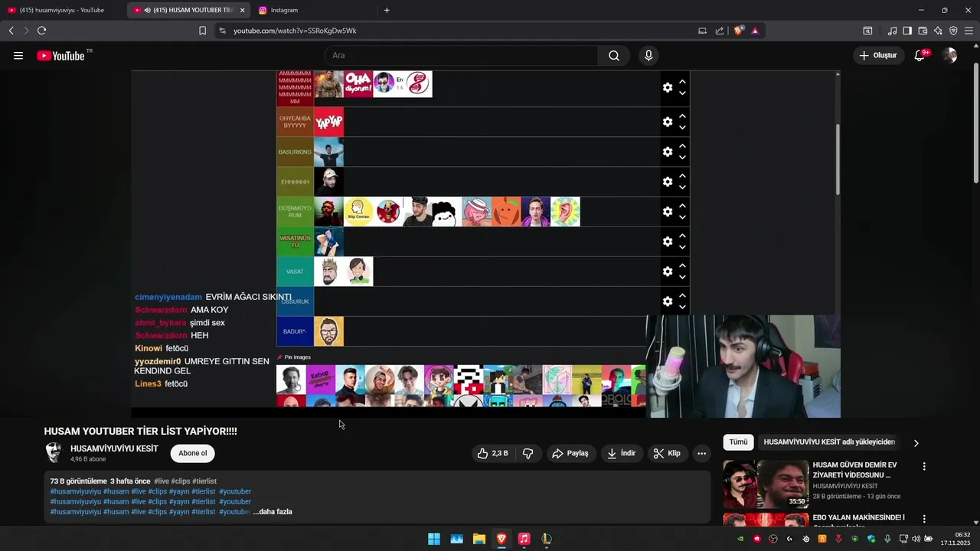
Task: Open Brave main hamburger menu
Action: [x=969, y=31]
